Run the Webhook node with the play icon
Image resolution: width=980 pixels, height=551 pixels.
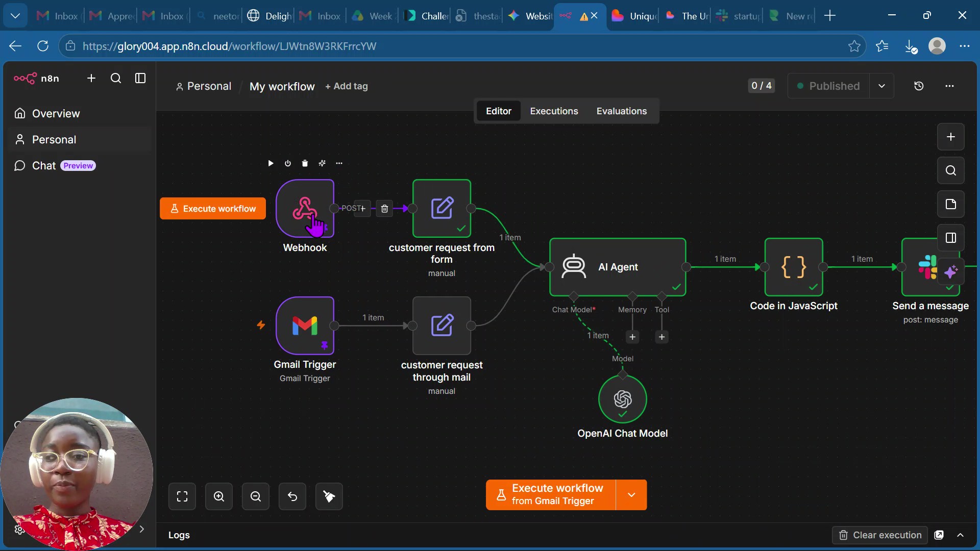tap(271, 163)
